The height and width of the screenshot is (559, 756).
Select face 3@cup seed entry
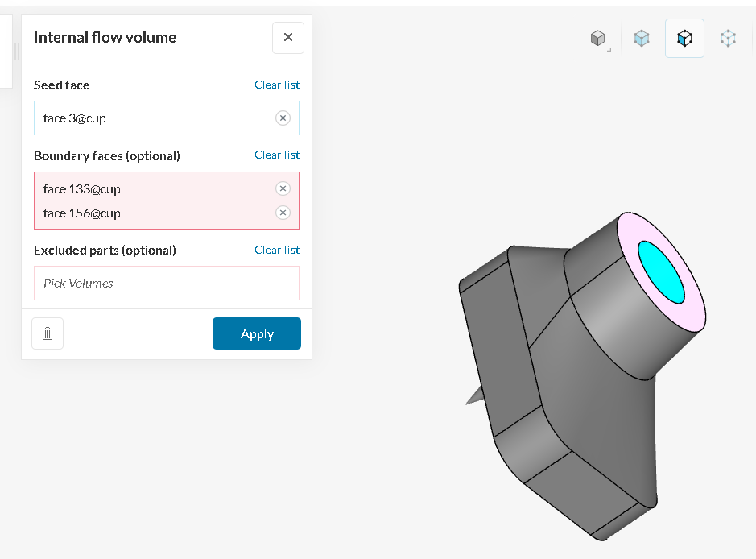pyautogui.click(x=74, y=118)
